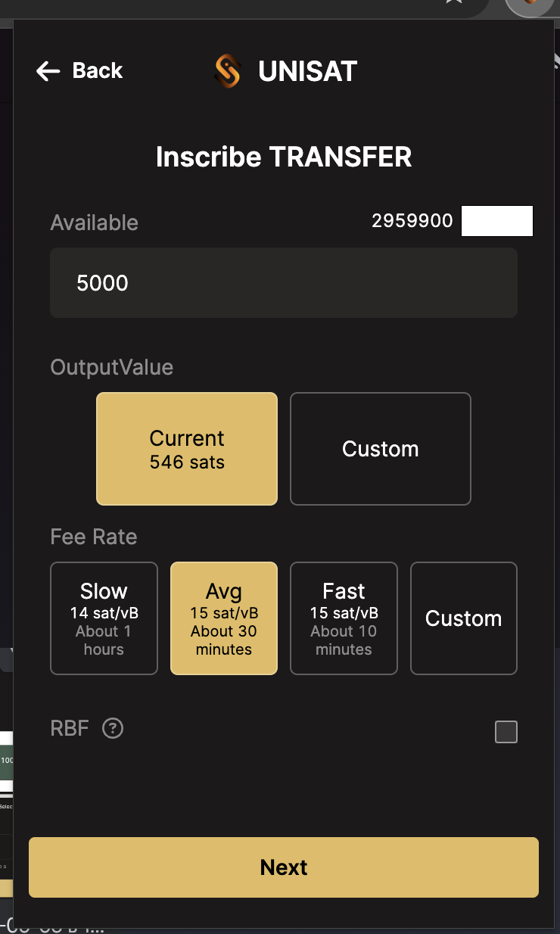Click the Available label
The image size is (560, 934).
(95, 223)
